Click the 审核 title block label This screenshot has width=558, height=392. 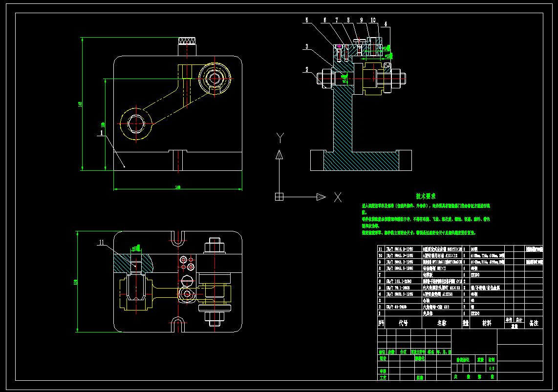(383, 371)
